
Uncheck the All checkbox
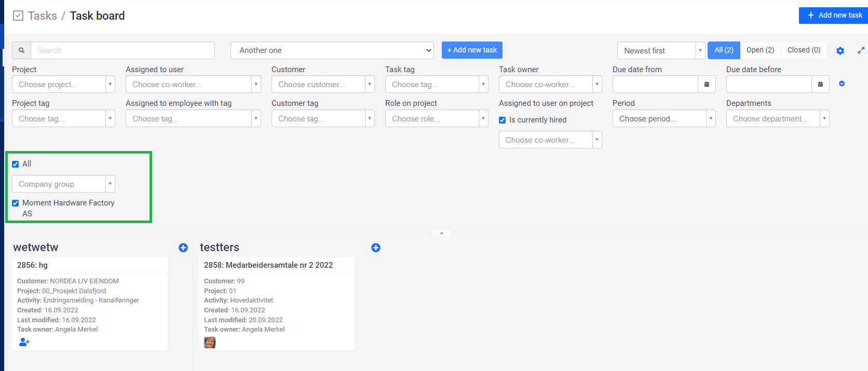pyautogui.click(x=16, y=164)
